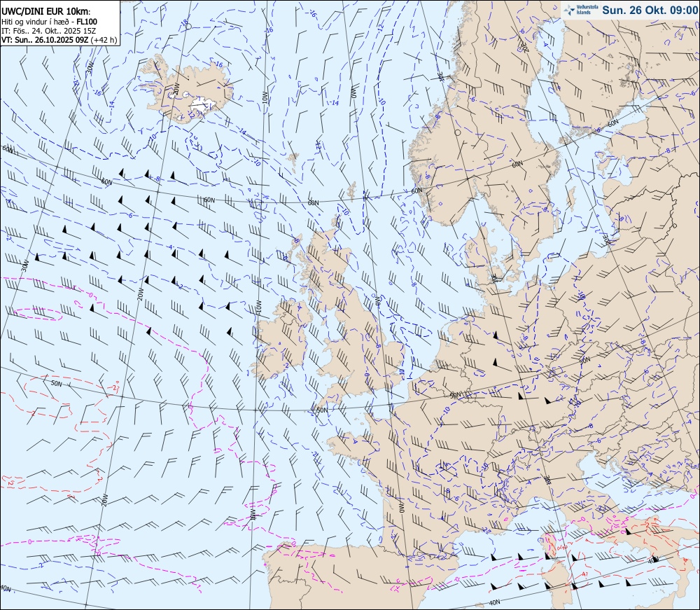This screenshot has height=610, width=700.
Task: Click the '40N' latitude label at bottom
Action: (x=494, y=602)
